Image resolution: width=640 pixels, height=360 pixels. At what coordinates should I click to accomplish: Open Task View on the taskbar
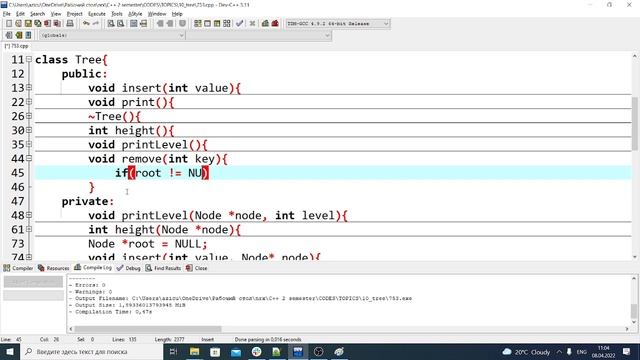pos(173,351)
